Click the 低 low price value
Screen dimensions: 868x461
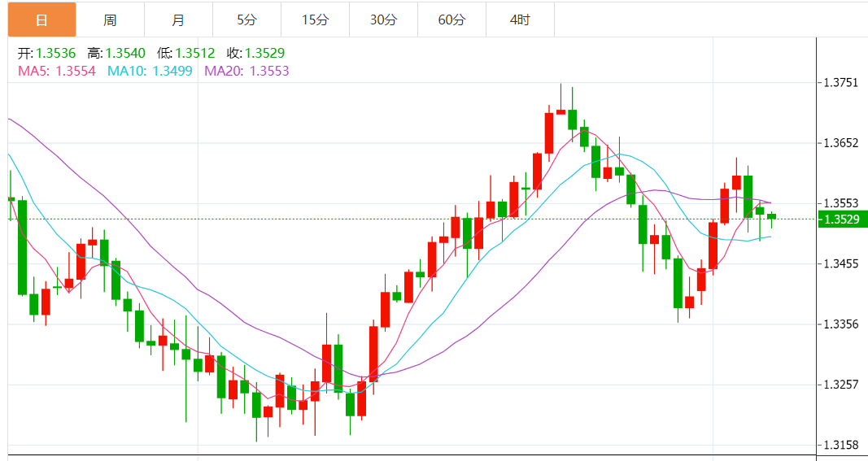click(x=194, y=54)
